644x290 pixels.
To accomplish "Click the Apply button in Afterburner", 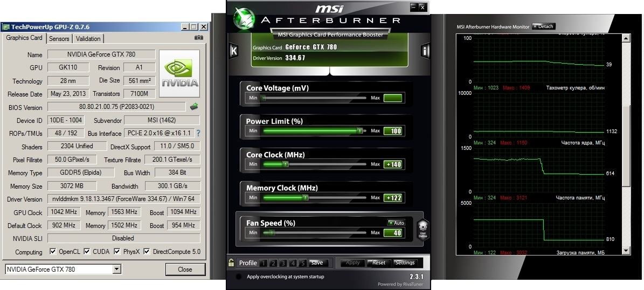I will coord(352,263).
